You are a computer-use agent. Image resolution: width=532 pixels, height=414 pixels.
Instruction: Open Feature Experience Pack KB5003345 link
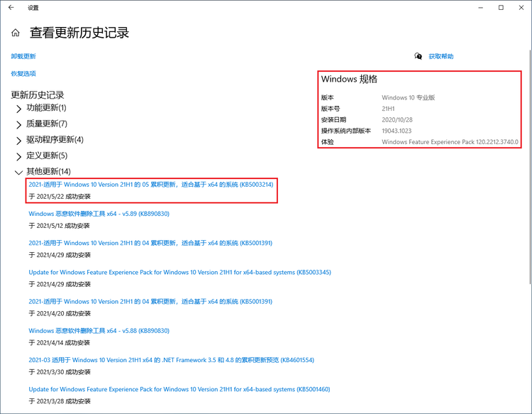(180, 272)
